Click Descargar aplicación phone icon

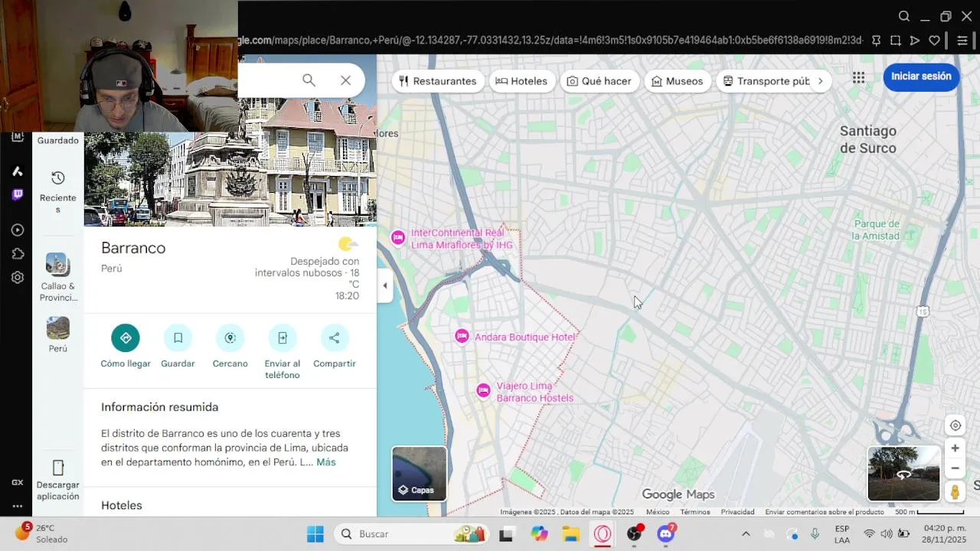tap(58, 468)
